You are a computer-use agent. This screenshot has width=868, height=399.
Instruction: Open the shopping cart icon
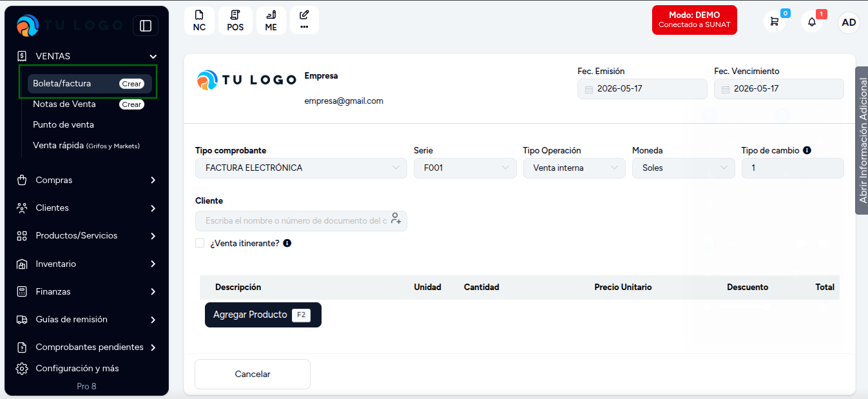[775, 22]
